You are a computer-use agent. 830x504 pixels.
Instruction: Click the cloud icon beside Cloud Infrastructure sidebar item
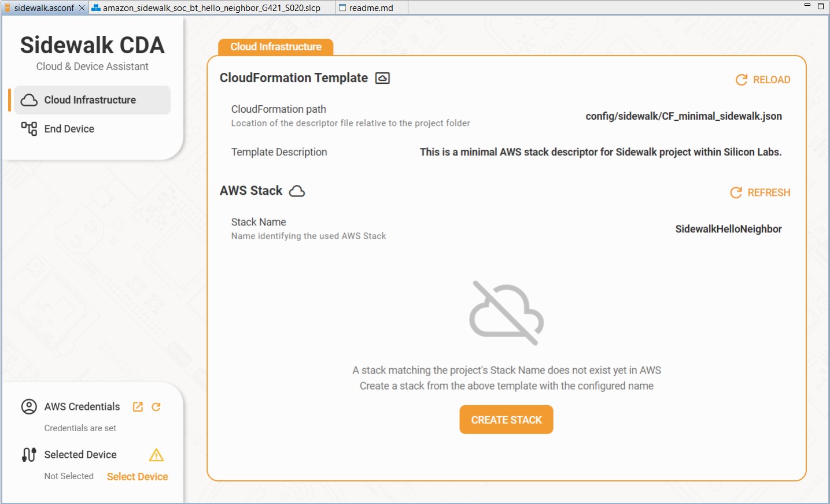point(29,100)
